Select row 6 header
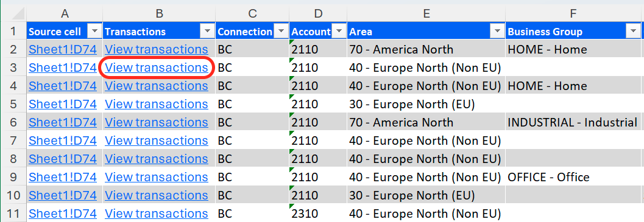 (x=13, y=122)
